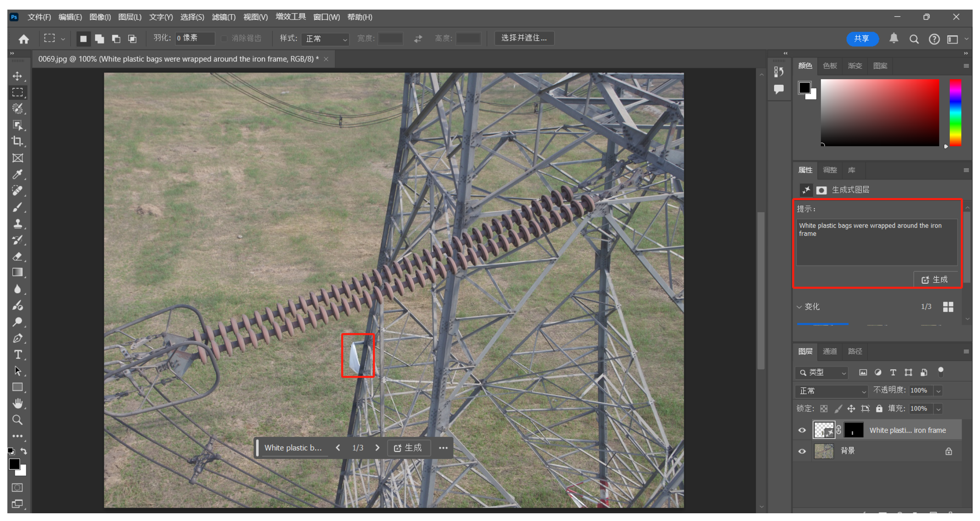
Task: Select the Eraser tool
Action: (17, 256)
